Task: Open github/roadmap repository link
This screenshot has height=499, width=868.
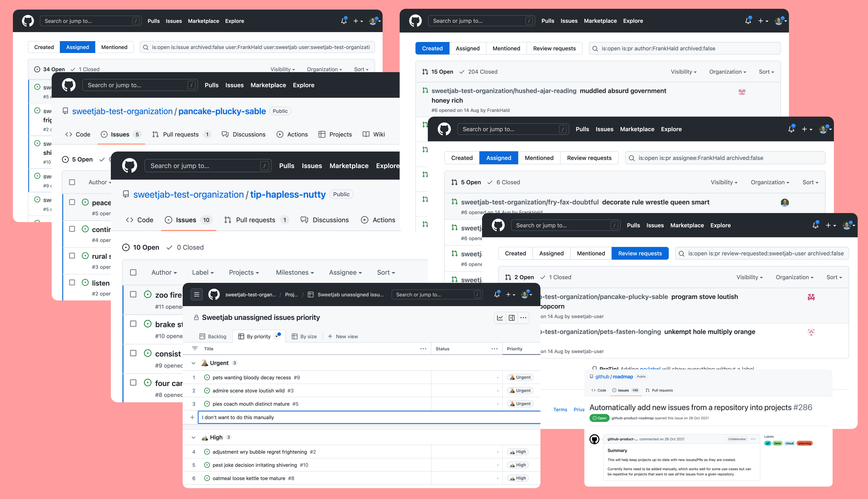Action: click(x=623, y=377)
